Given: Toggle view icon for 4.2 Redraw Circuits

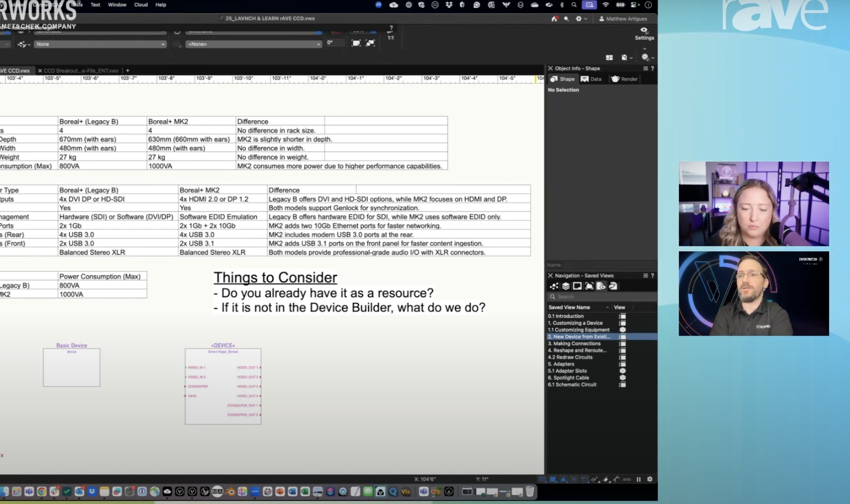Looking at the screenshot, I should [622, 357].
